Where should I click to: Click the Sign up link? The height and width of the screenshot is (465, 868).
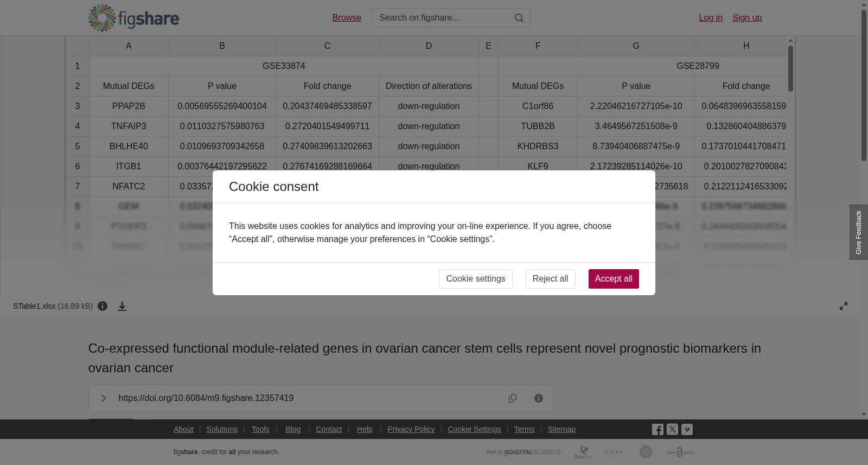pos(747,18)
